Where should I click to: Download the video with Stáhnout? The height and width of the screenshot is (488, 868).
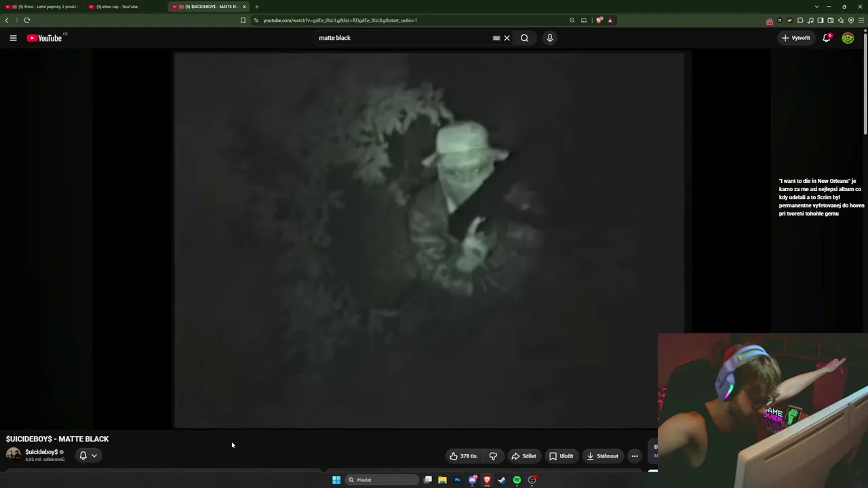(x=603, y=456)
